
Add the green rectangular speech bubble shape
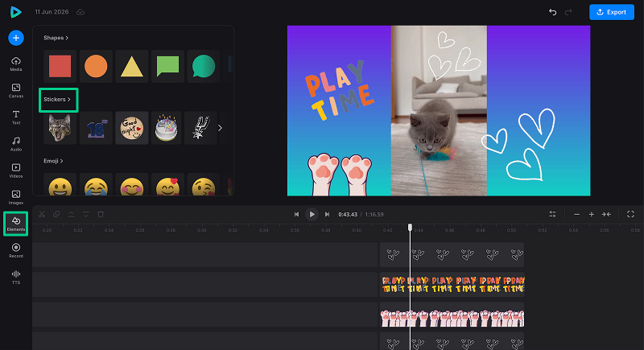click(x=167, y=67)
